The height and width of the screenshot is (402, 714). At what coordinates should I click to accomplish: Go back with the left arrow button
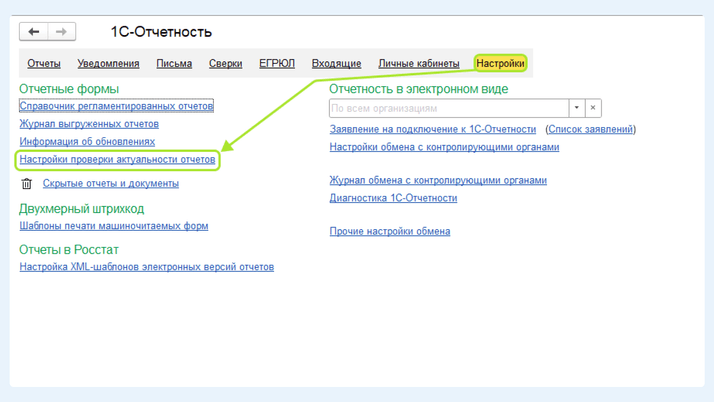point(34,32)
